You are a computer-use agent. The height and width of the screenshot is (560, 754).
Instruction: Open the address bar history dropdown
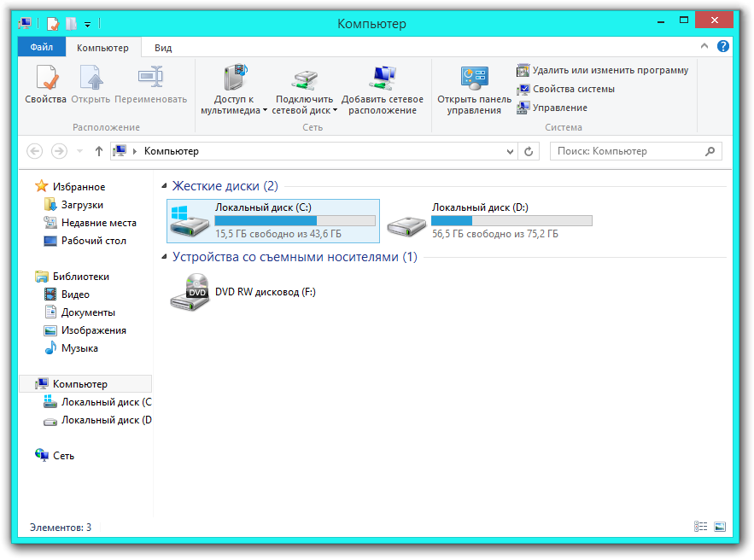[x=510, y=151]
